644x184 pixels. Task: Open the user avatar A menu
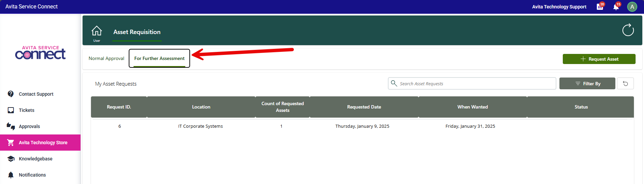(x=632, y=7)
